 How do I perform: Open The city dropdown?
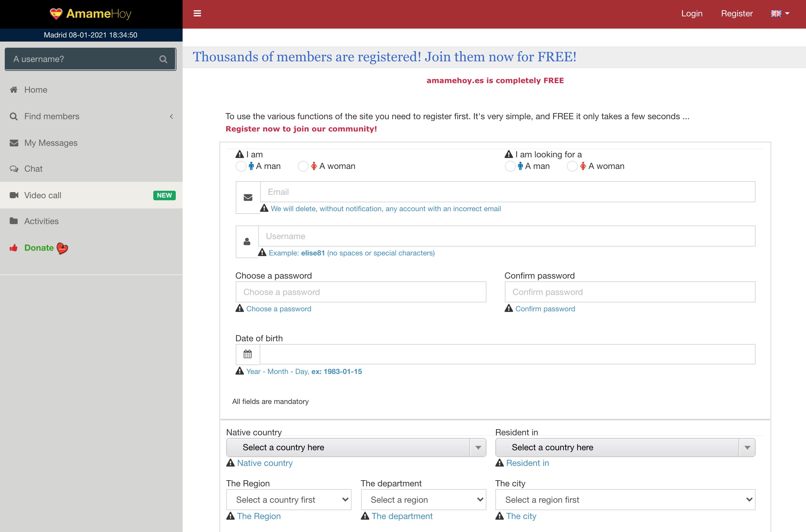(x=625, y=500)
